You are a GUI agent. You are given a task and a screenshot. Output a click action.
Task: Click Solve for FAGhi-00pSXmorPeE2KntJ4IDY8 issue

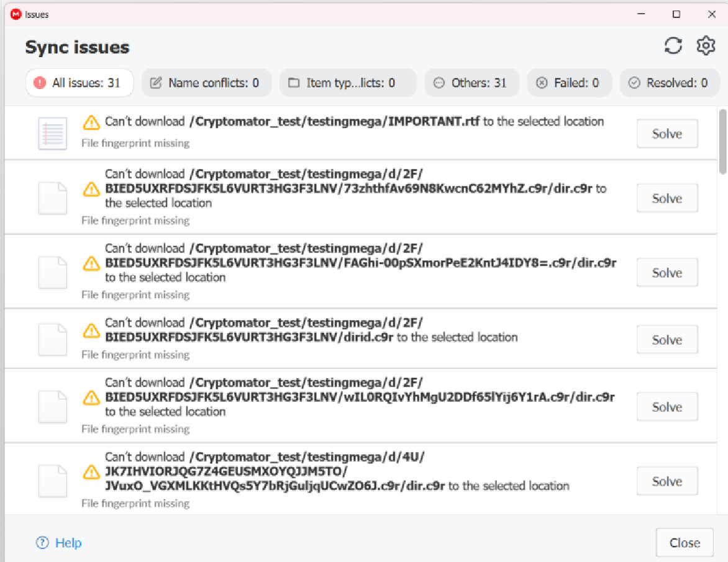tap(667, 273)
